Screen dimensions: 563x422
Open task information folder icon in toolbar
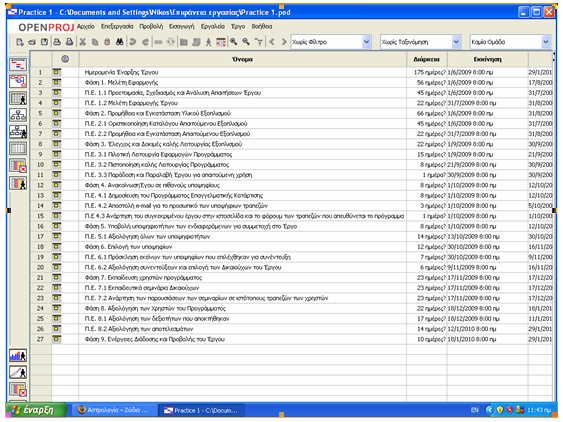pyautogui.click(x=183, y=42)
